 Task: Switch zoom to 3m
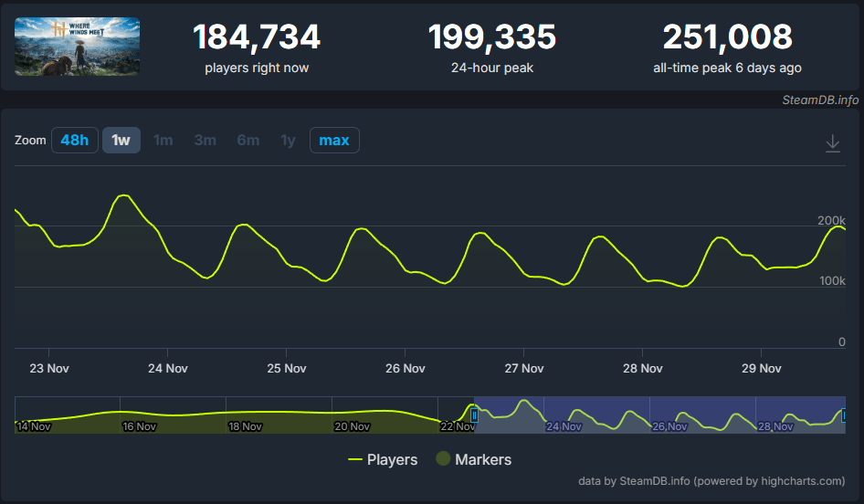click(x=205, y=141)
